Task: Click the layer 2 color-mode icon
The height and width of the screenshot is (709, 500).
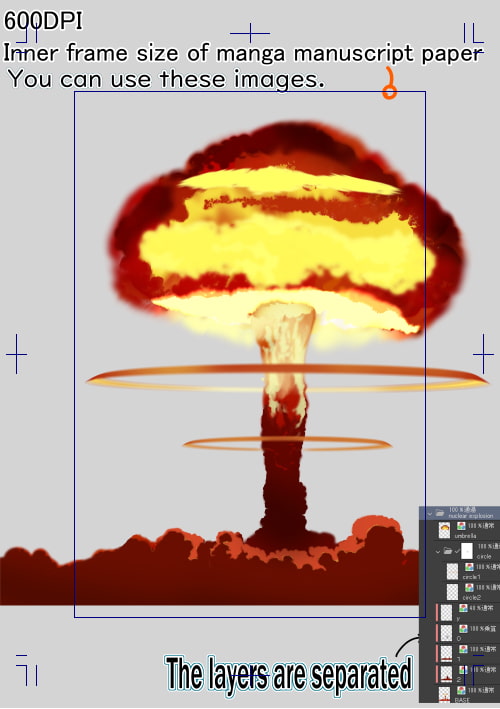Action: coord(463,670)
